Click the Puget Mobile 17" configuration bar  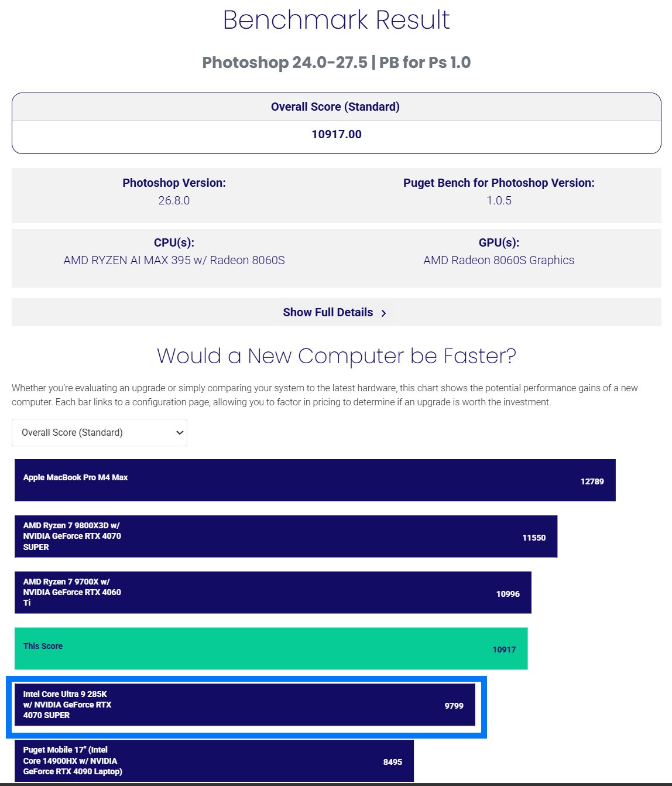tap(214, 761)
